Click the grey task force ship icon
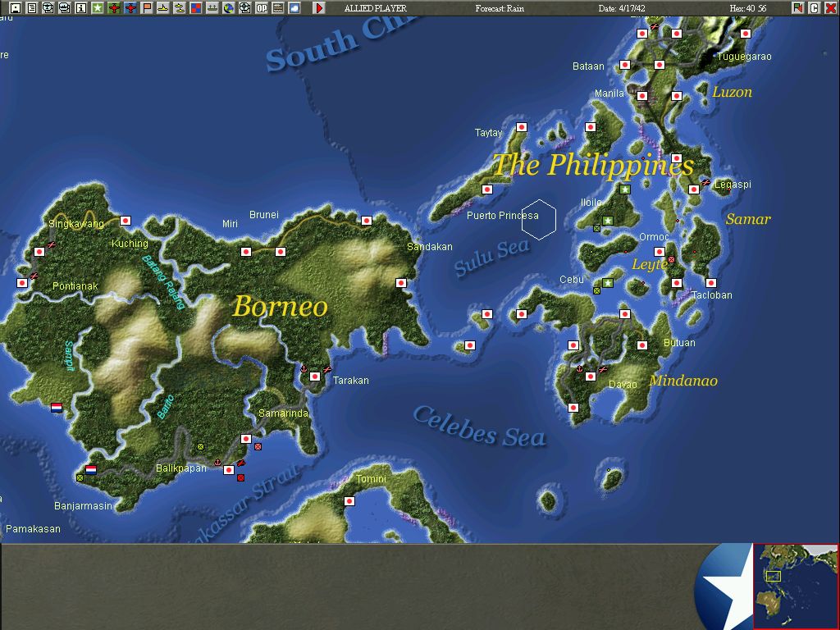The height and width of the screenshot is (630, 840). [212, 7]
